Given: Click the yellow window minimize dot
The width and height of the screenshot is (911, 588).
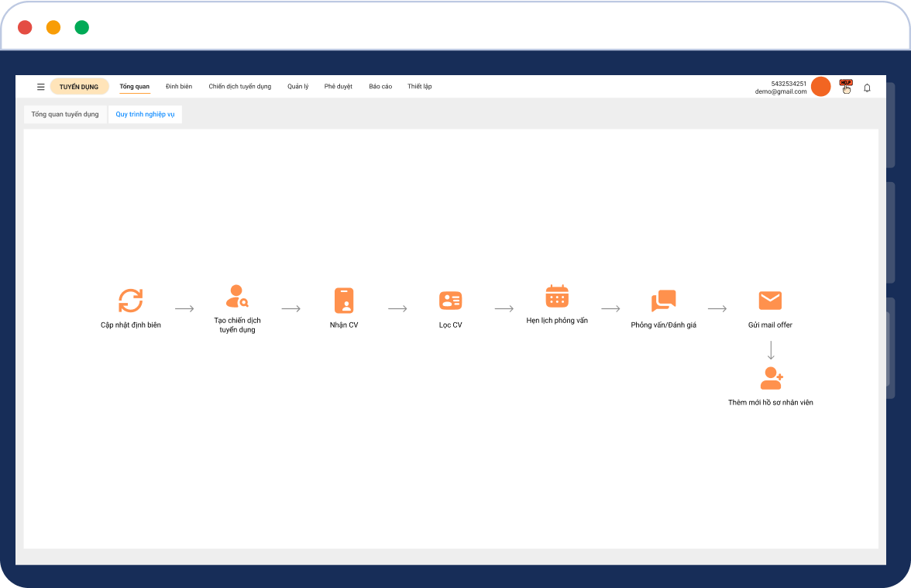Looking at the screenshot, I should tap(53, 27).
